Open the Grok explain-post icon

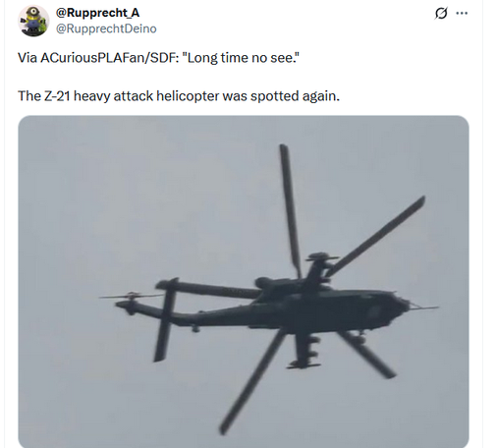pyautogui.click(x=441, y=14)
